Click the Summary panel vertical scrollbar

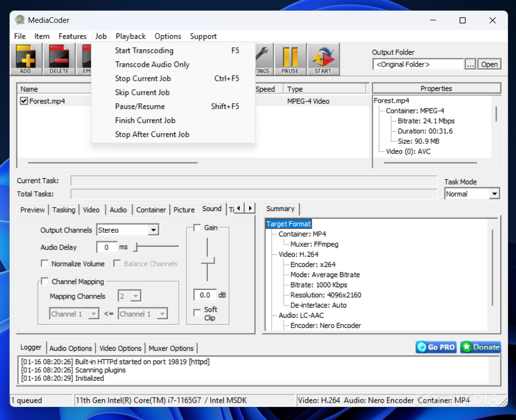[x=492, y=267]
